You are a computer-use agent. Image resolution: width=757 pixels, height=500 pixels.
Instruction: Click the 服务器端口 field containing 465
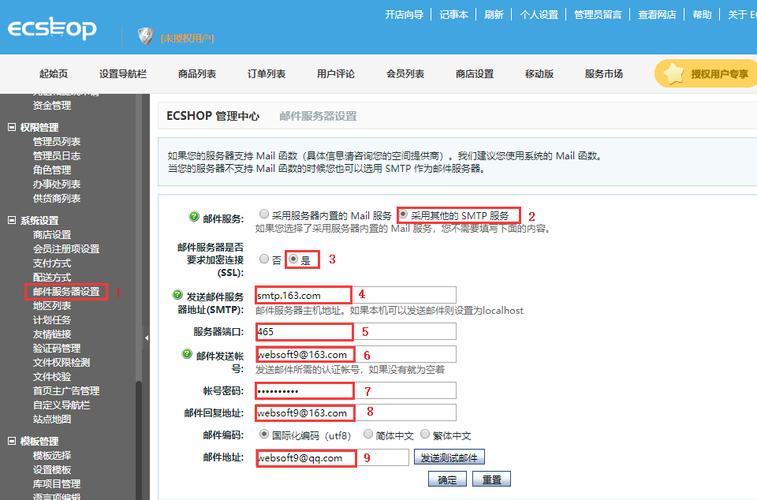[x=355, y=332]
